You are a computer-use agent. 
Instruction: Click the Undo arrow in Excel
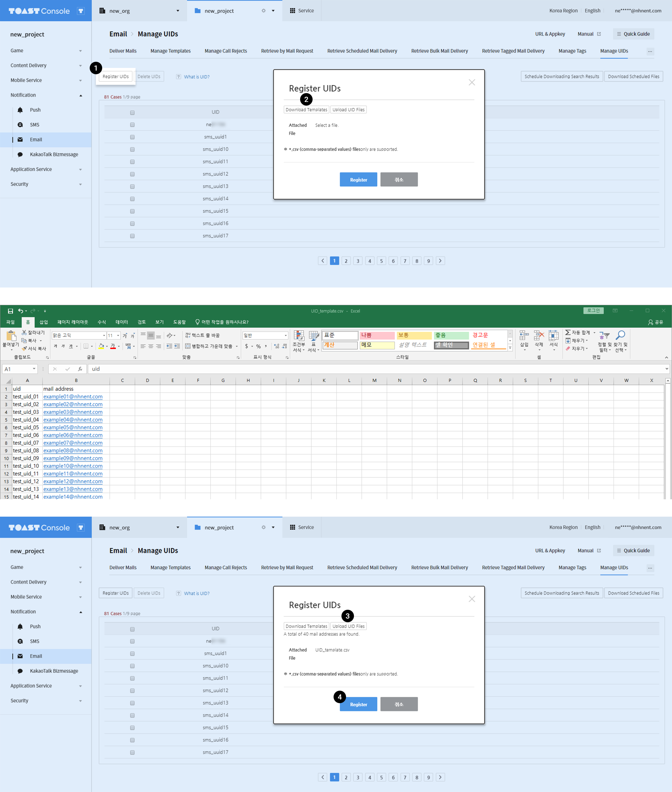click(21, 311)
